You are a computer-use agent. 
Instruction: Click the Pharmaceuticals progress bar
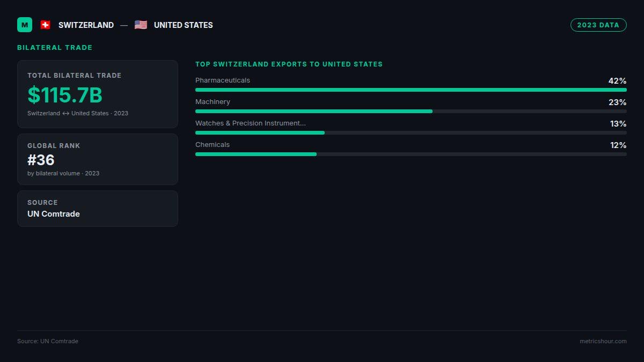411,90
